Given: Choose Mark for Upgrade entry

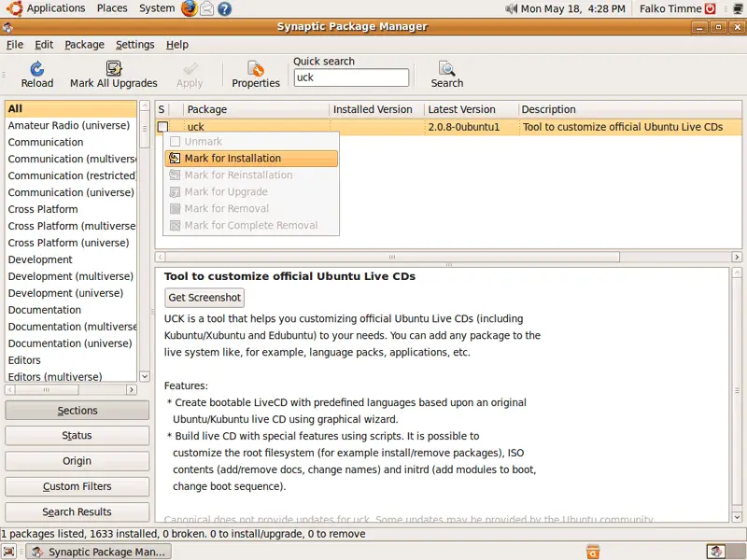Looking at the screenshot, I should point(251,191).
